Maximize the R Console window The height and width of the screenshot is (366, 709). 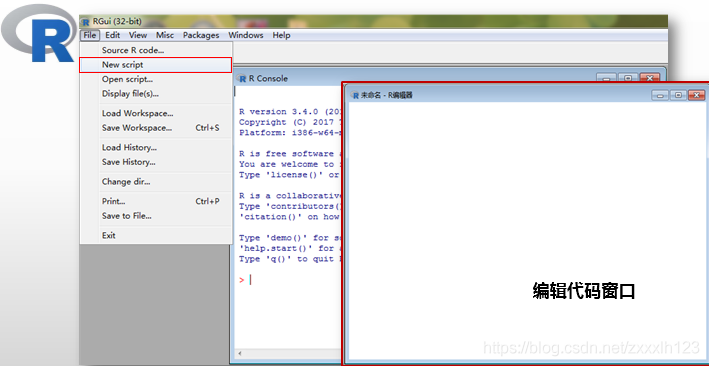[628, 78]
